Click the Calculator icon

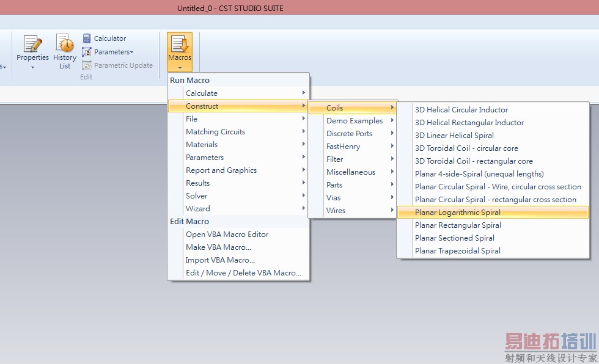point(87,38)
